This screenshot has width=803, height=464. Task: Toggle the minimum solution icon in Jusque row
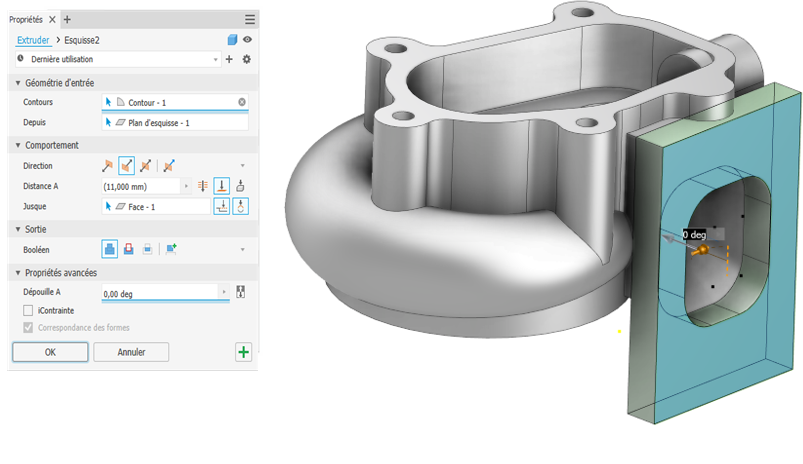coord(241,206)
